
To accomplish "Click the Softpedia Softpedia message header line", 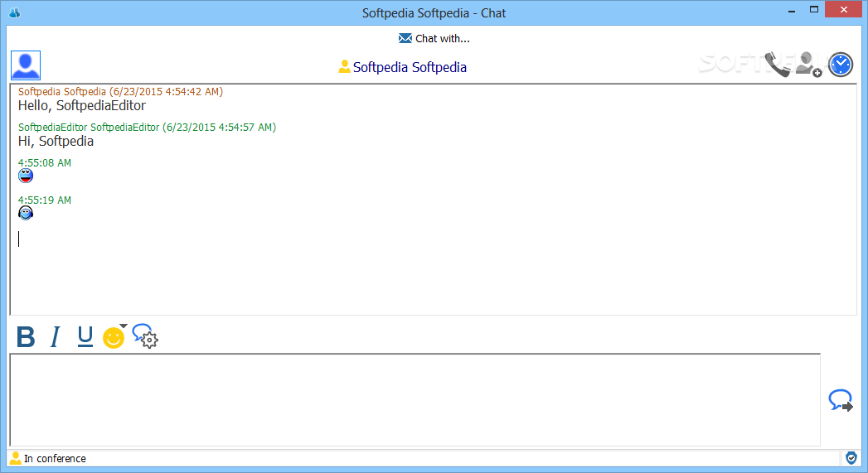I will pos(121,91).
